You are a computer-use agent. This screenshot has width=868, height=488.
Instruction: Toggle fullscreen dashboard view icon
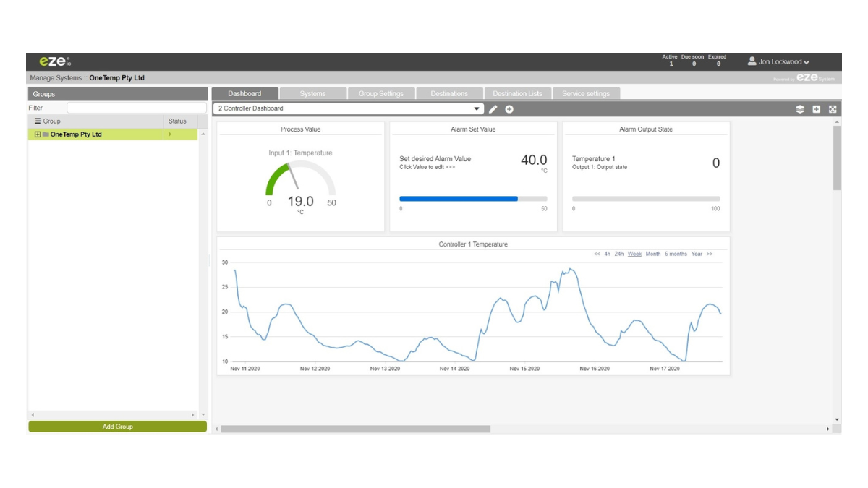833,109
